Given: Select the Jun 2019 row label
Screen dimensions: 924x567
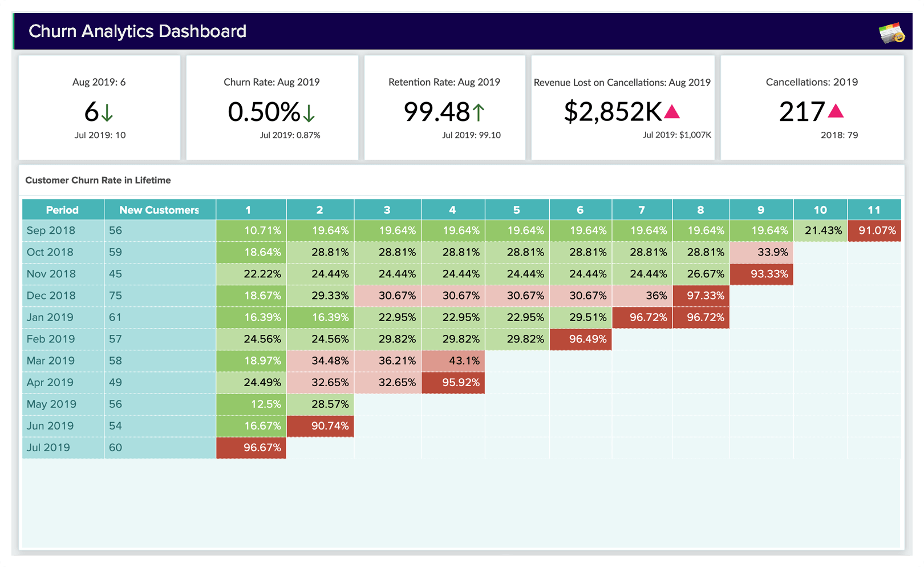Looking at the screenshot, I should 50,426.
